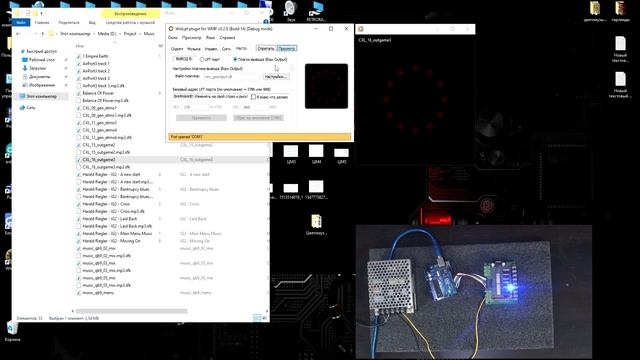This screenshot has height=360, width=640.
Task: Open the Окно menu in WinLyt
Action: pyautogui.click(x=173, y=38)
